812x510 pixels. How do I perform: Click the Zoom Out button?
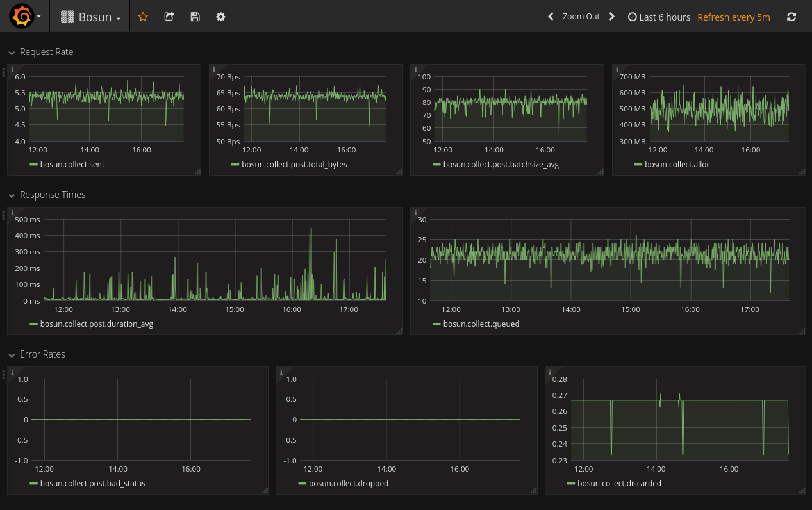coord(581,17)
